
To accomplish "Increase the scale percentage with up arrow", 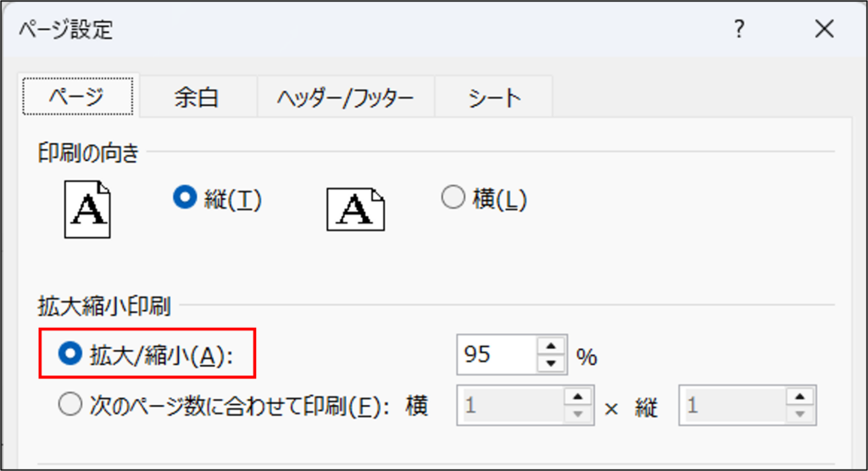I will point(551,346).
